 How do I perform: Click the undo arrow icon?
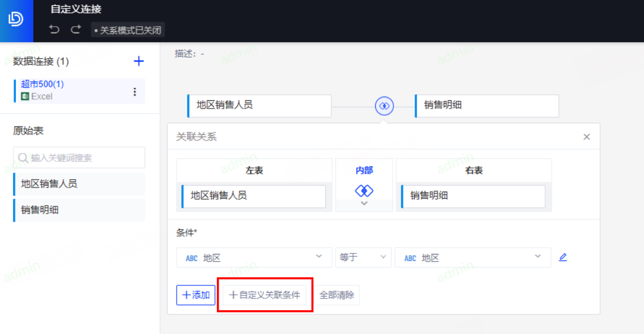pos(55,30)
